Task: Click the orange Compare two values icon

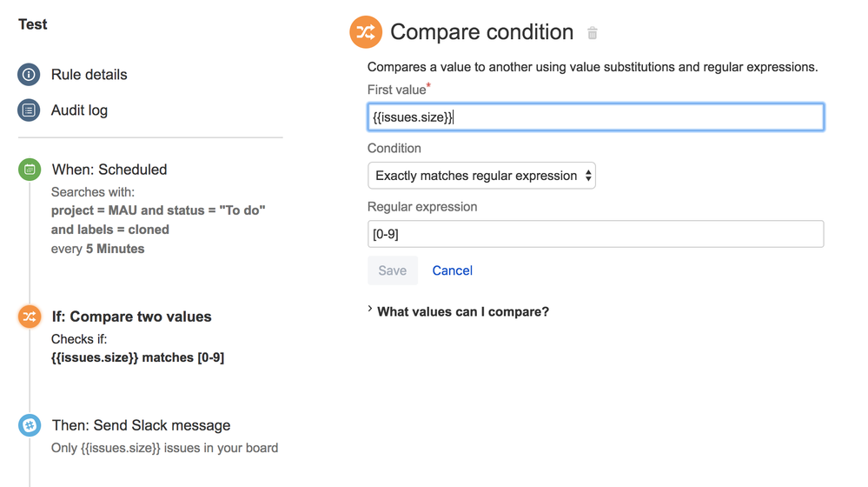Action: pos(30,317)
